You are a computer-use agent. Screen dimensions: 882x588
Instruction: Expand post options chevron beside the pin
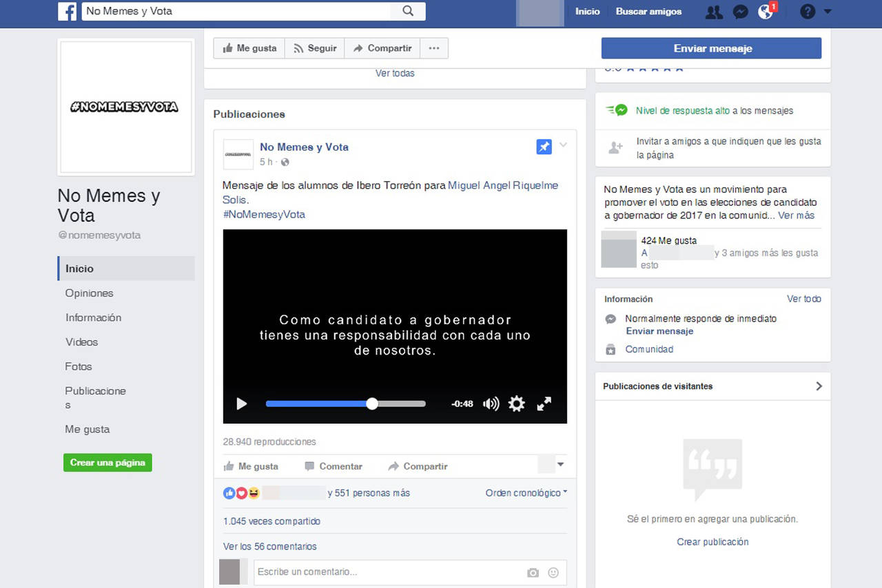(563, 145)
